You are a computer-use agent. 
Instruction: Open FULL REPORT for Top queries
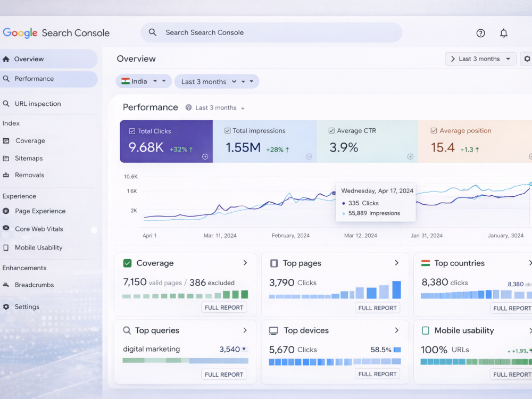224,375
